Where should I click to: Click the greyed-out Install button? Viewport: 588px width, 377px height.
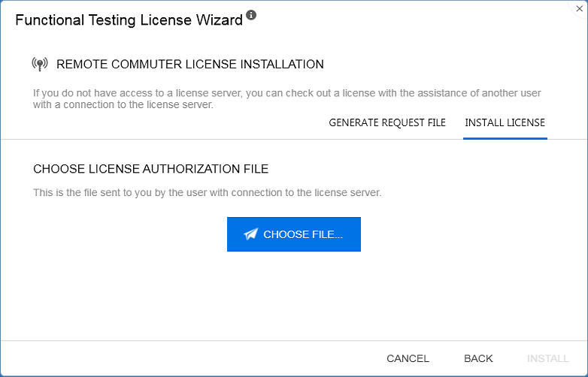coord(547,358)
